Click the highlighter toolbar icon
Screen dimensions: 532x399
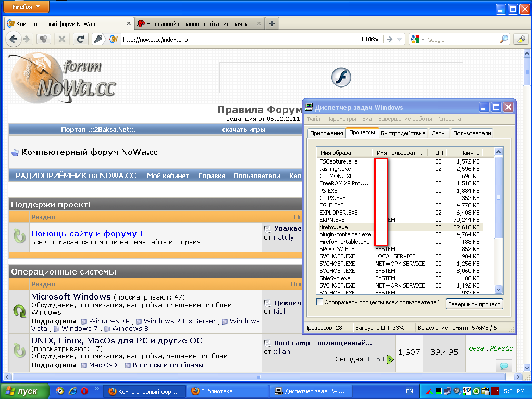point(521,40)
